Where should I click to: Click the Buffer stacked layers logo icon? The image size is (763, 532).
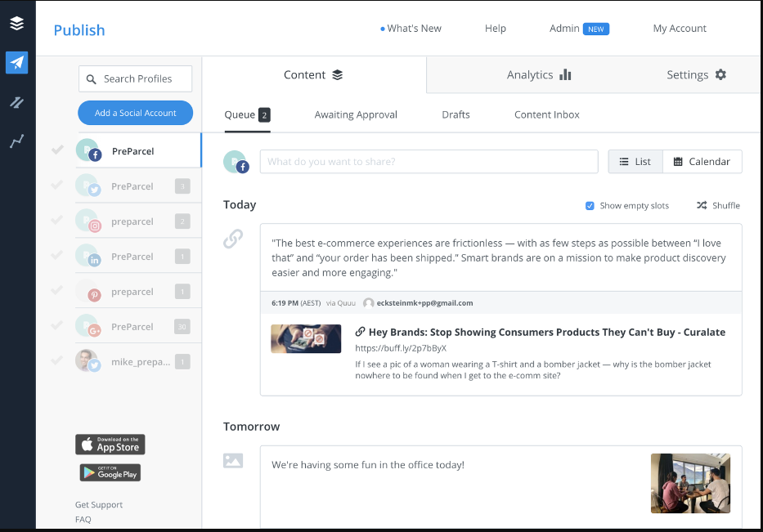(16, 23)
